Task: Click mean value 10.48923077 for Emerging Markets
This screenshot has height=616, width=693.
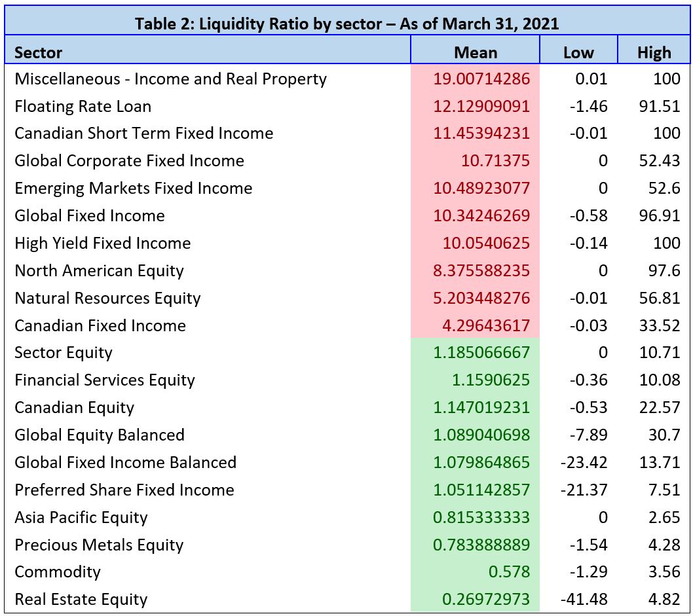Action: click(x=481, y=189)
